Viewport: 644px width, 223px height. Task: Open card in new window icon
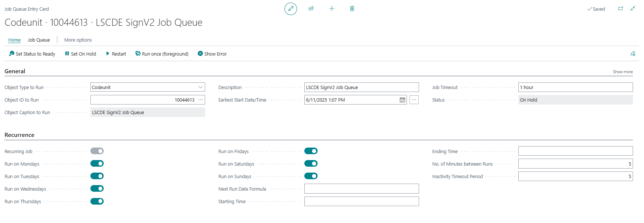coord(620,8)
